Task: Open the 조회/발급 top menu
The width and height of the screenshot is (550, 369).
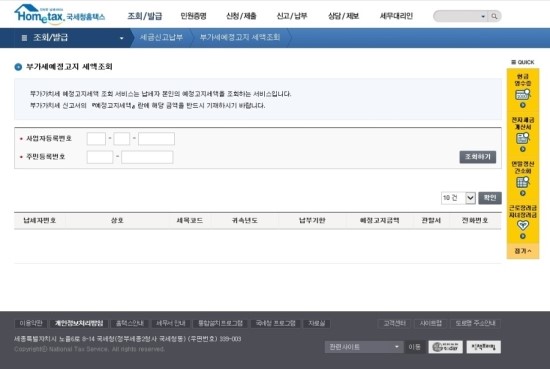Action: [145, 16]
